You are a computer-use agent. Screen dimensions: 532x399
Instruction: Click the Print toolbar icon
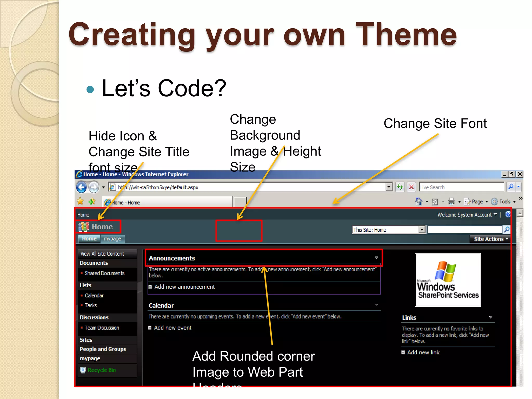(451, 202)
